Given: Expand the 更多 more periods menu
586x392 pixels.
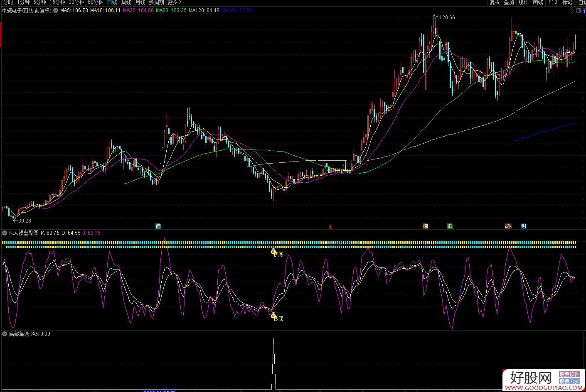Looking at the screenshot, I should (x=175, y=2).
